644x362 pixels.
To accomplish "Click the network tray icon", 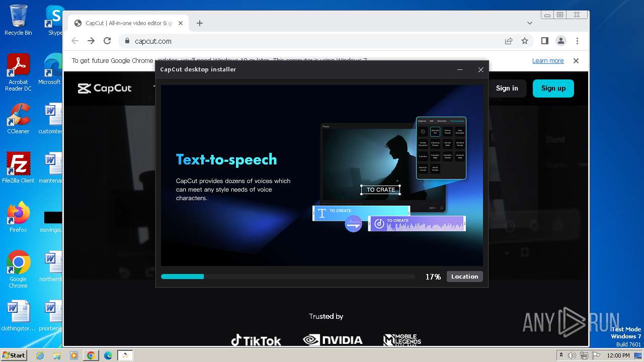I will coord(584,355).
